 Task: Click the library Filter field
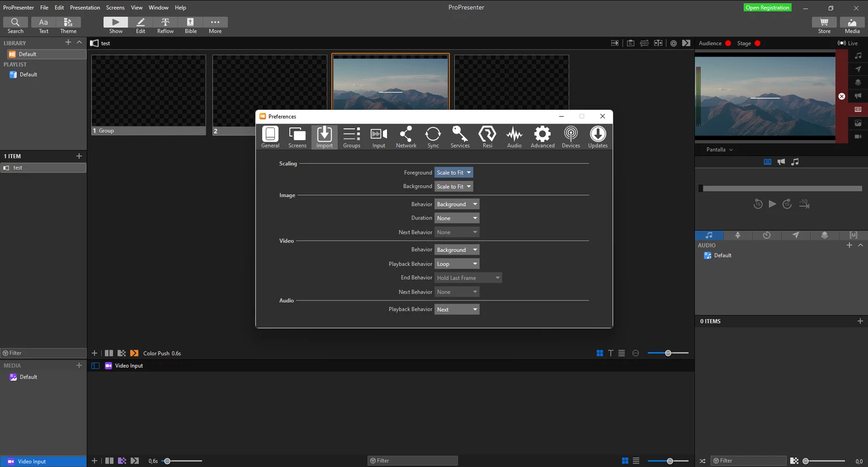tap(43, 353)
